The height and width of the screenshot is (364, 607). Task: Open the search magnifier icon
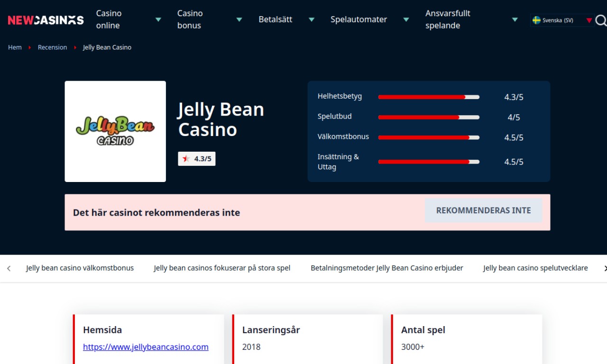(x=601, y=20)
